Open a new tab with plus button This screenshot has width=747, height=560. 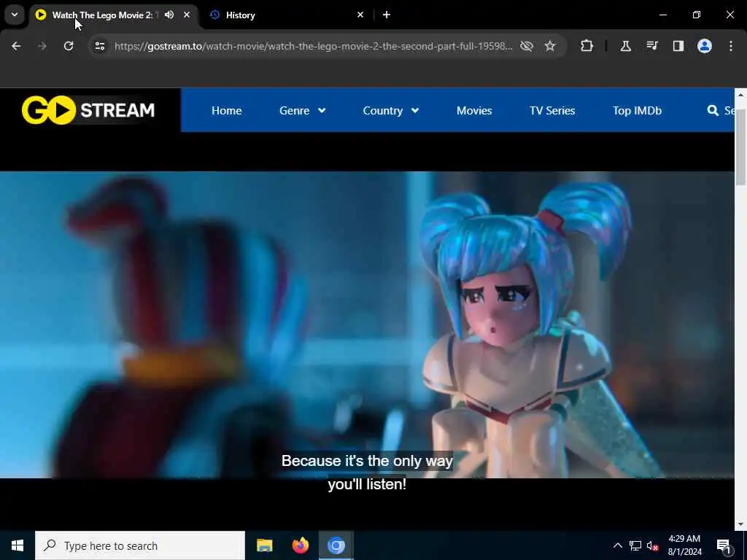[x=387, y=15]
